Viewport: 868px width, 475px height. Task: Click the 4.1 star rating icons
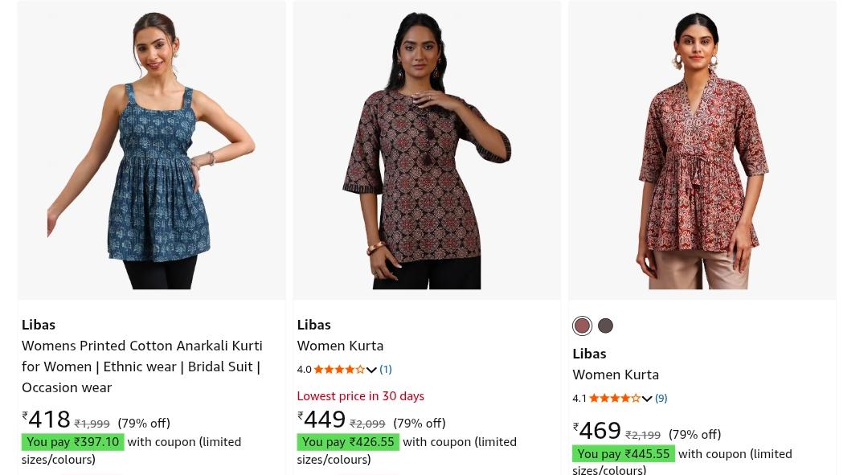tap(615, 398)
